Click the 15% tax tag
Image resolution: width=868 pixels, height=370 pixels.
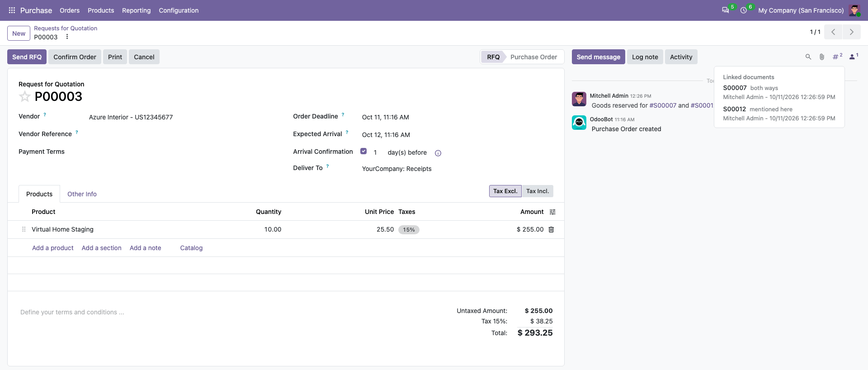pos(409,230)
